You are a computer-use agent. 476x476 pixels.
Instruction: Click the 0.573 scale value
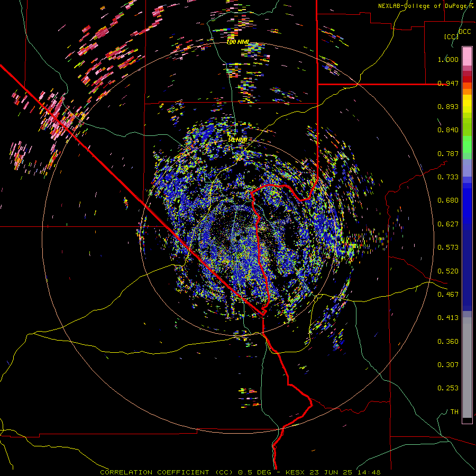pos(448,248)
